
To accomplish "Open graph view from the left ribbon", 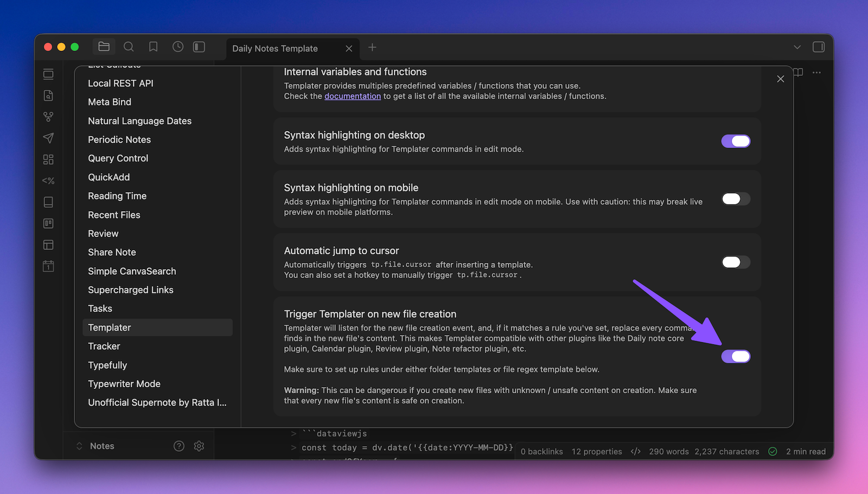I will (48, 117).
